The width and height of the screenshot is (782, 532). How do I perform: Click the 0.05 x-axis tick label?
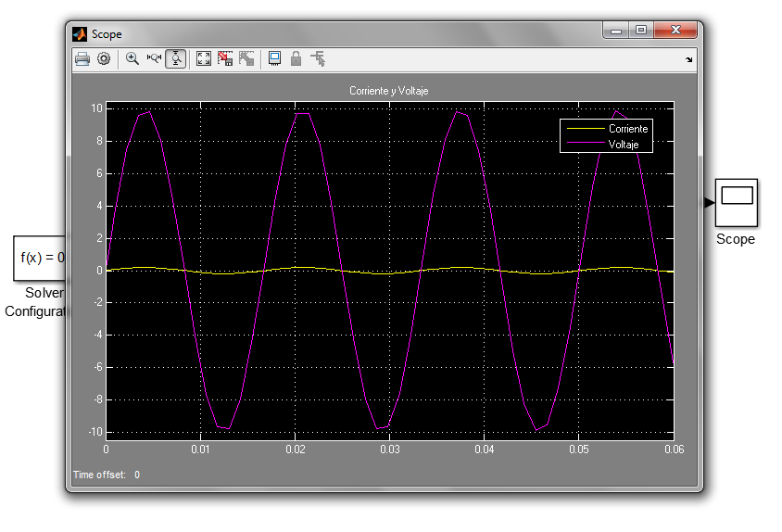[579, 450]
